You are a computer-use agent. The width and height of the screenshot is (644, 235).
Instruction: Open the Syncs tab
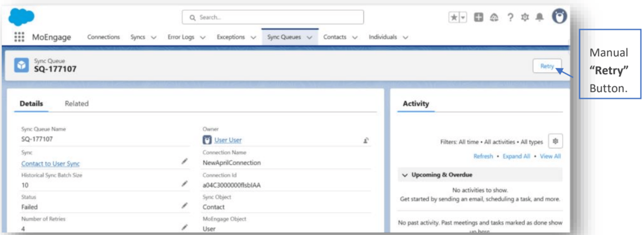(x=138, y=37)
